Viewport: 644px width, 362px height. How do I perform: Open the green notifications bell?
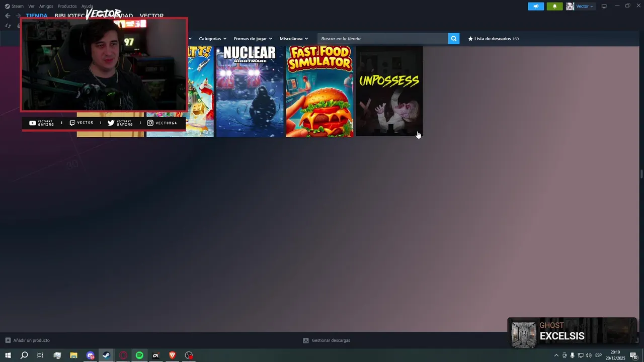pos(554,6)
